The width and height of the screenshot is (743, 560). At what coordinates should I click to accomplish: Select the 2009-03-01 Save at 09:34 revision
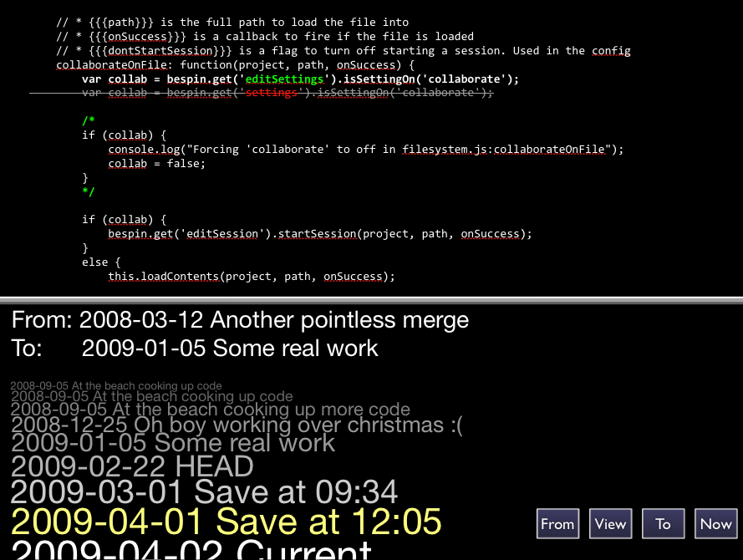click(x=204, y=491)
